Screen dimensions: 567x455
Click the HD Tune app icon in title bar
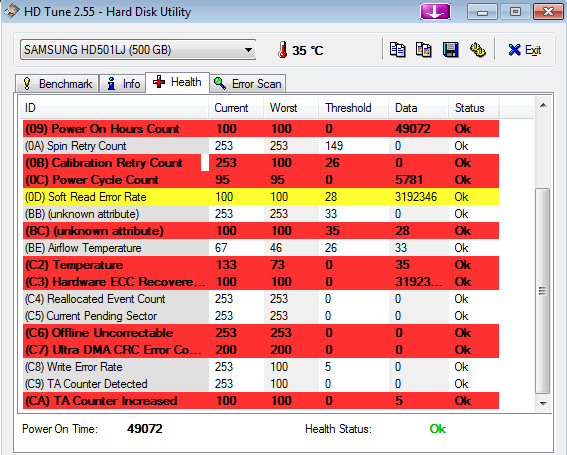point(12,11)
